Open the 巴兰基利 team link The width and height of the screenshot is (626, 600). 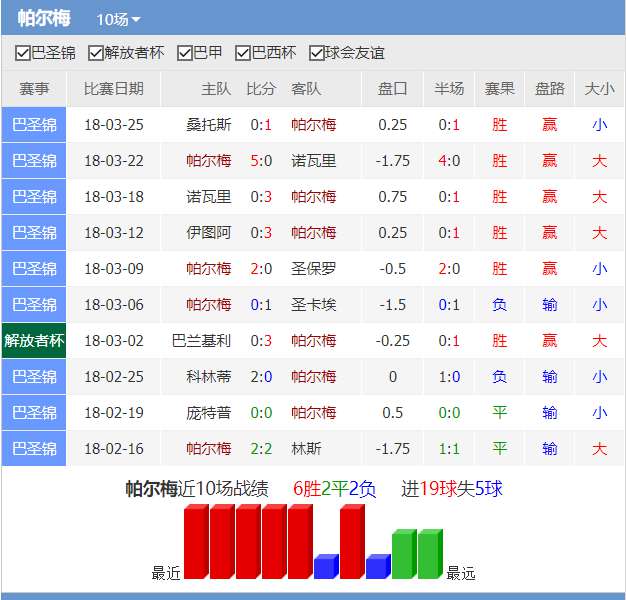(x=201, y=341)
